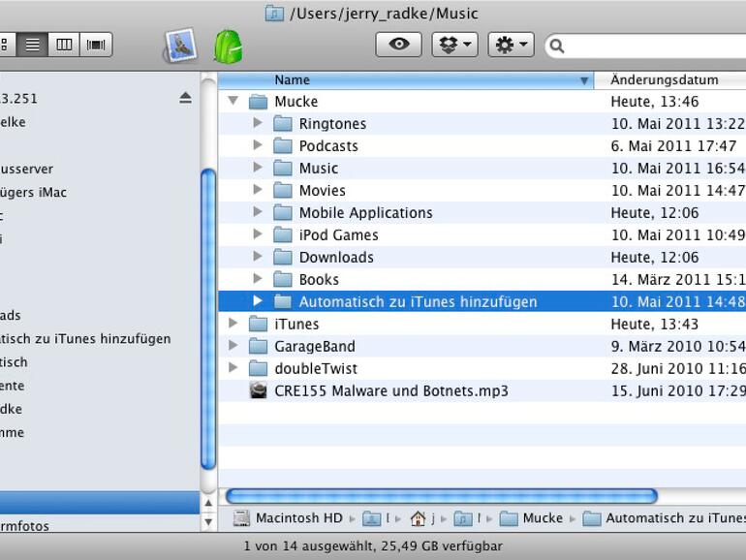
Task: Select the Downloads folder icon
Action: tap(283, 258)
